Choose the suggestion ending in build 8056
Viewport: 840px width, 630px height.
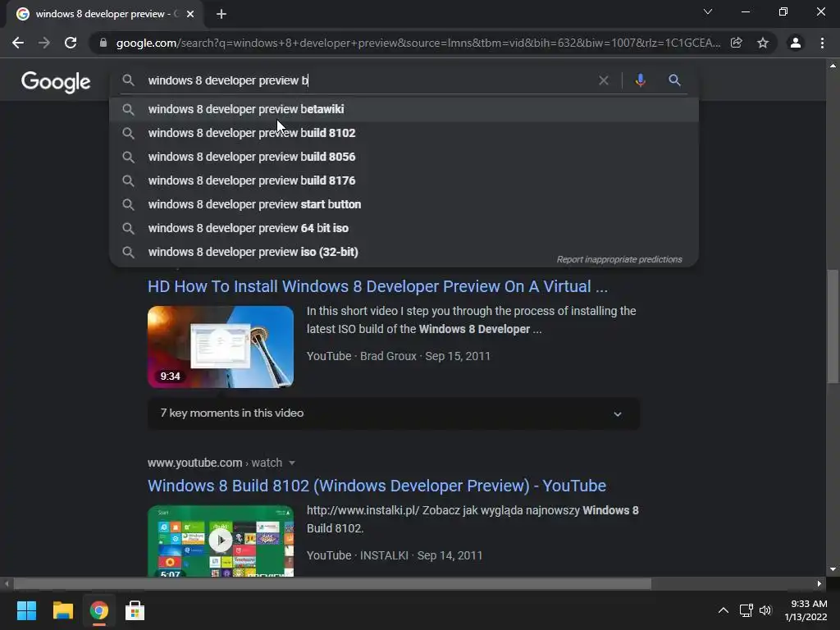click(x=404, y=157)
